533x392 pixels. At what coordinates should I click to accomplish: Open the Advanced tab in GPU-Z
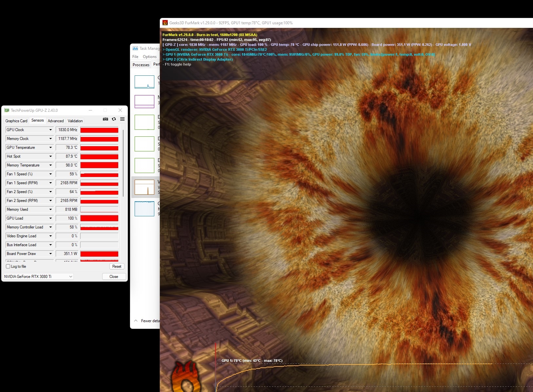(56, 121)
